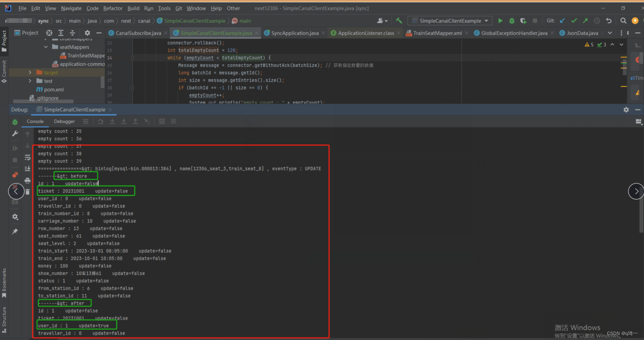
Task: Open the user account dropdown in toolbar
Action: click(382, 21)
